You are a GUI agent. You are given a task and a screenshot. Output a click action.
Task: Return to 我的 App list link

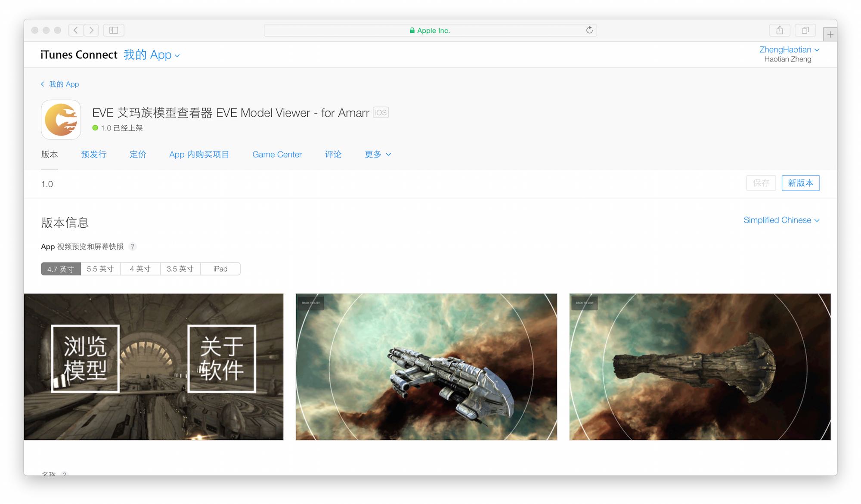60,84
